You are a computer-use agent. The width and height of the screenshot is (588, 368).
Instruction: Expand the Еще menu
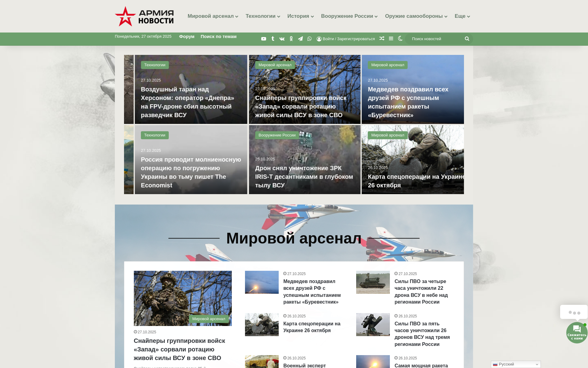click(x=462, y=16)
